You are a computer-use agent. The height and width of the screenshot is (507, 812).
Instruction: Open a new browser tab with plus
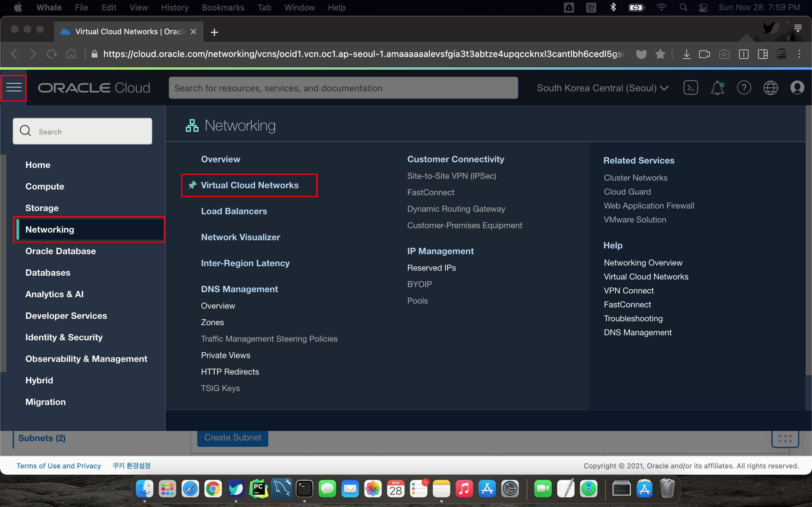[x=214, y=32]
